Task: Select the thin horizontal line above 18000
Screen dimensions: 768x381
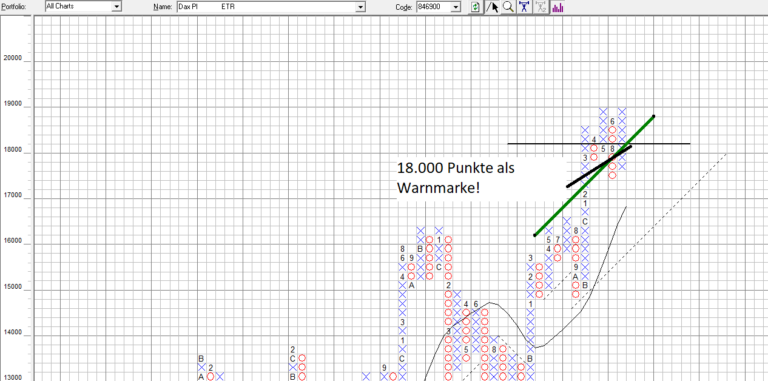Action: point(599,143)
